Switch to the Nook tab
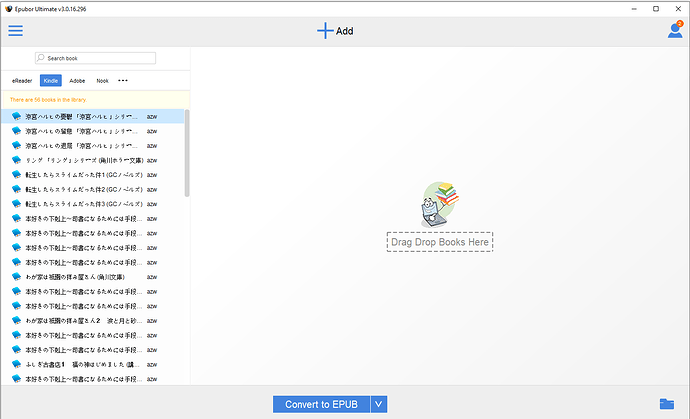The image size is (690, 419). coord(103,81)
